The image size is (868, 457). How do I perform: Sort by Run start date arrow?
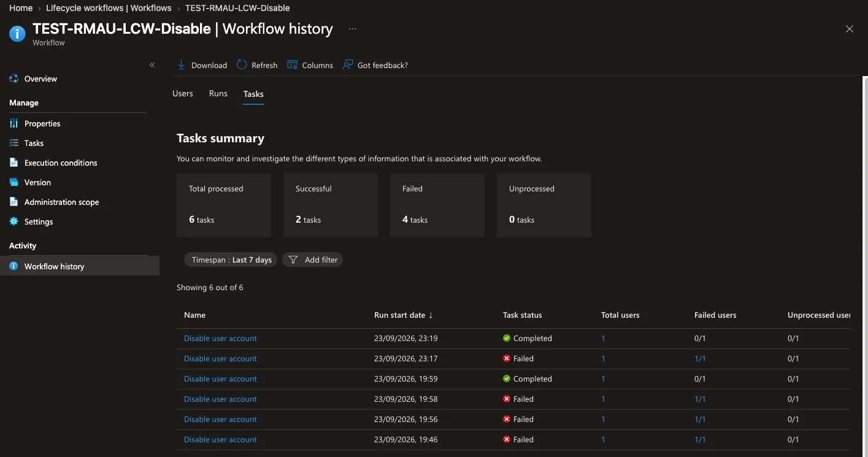431,315
